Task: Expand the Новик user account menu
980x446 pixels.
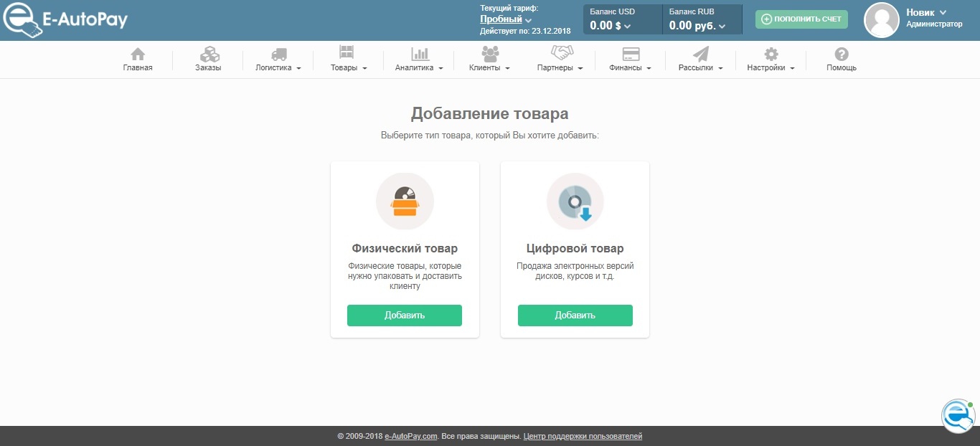Action: pos(926,12)
